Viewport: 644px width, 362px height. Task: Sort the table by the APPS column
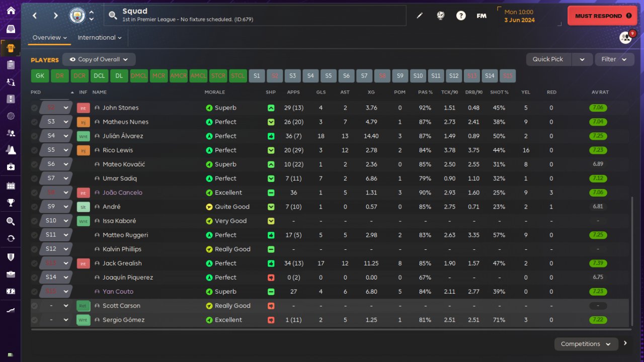coord(293,93)
